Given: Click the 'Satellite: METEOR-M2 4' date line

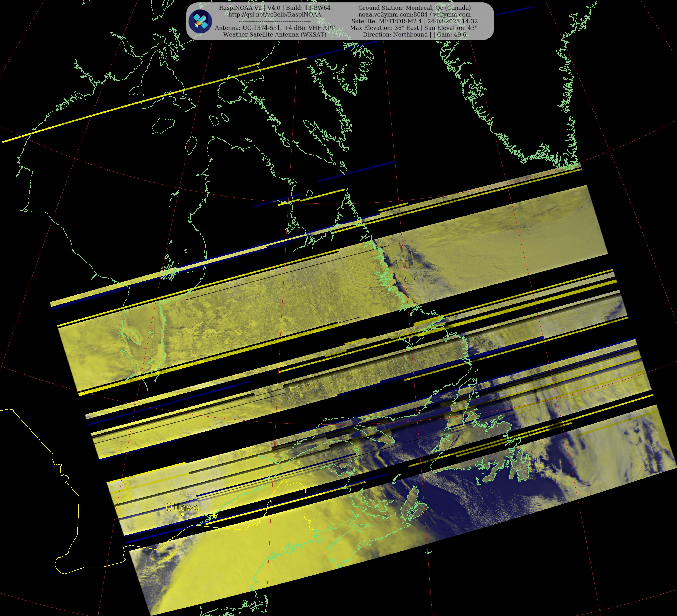Looking at the screenshot, I should tap(414, 21).
